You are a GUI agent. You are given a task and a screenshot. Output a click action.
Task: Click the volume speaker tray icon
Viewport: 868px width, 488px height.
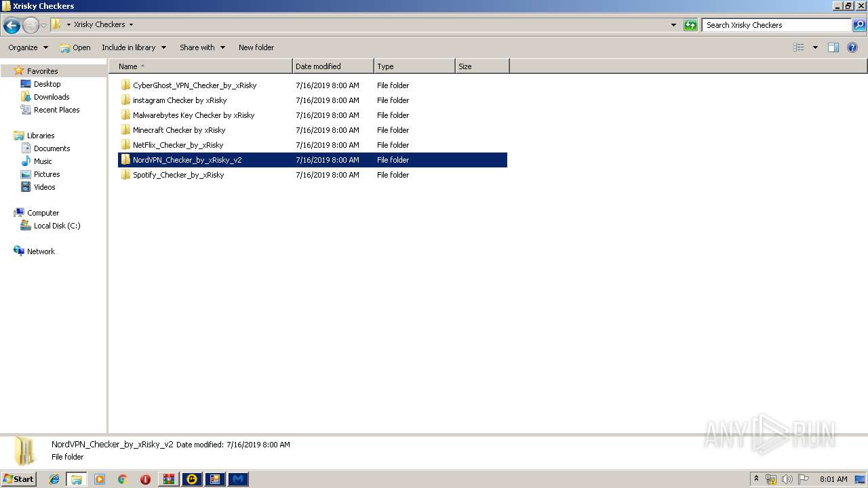(x=787, y=479)
